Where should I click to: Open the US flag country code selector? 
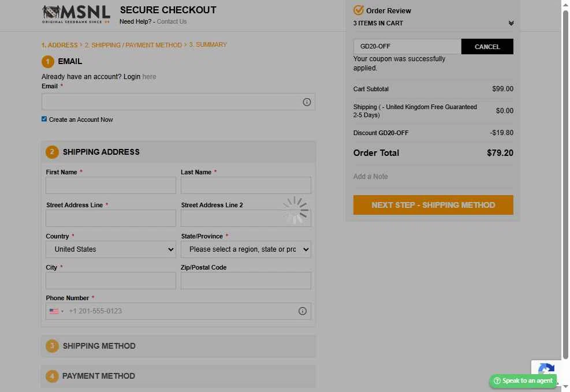pos(57,311)
